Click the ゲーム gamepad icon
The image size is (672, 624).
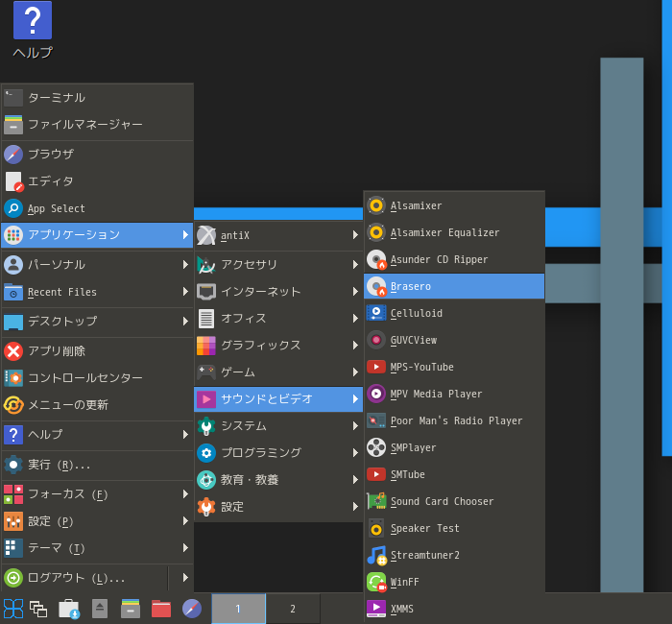(206, 372)
